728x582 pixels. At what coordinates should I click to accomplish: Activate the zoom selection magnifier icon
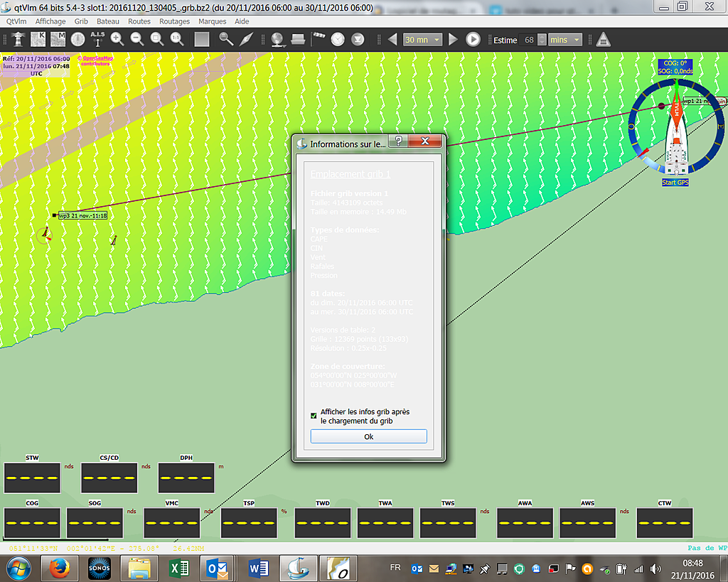(157, 40)
